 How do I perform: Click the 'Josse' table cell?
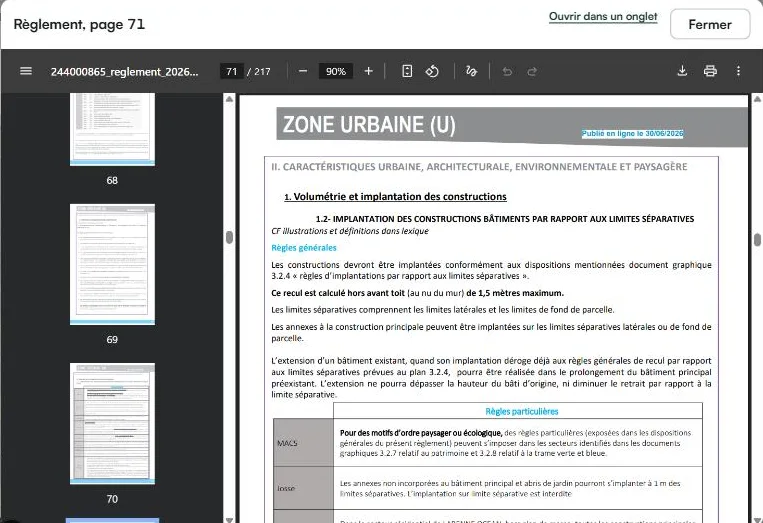[303, 488]
